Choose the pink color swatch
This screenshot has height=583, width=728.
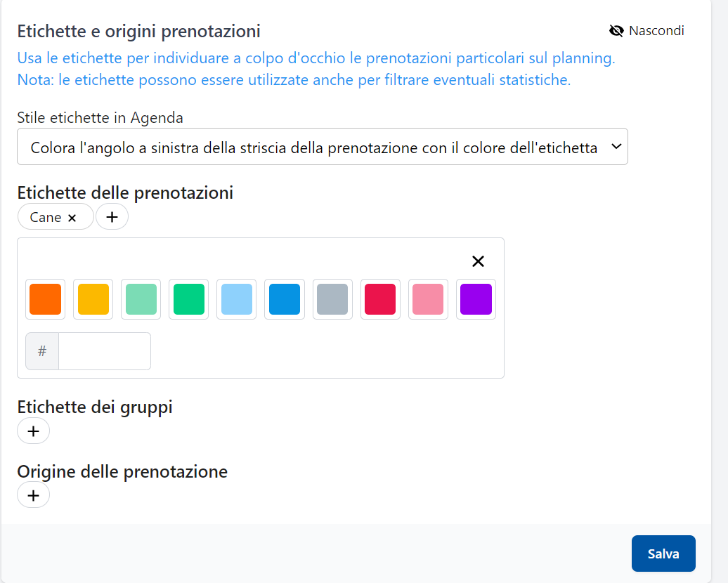pos(428,299)
